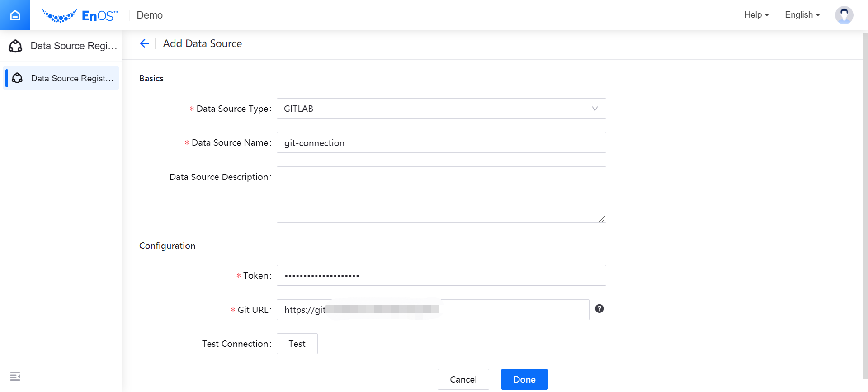Expand the Data Source Type GITLAB dropdown

point(441,109)
